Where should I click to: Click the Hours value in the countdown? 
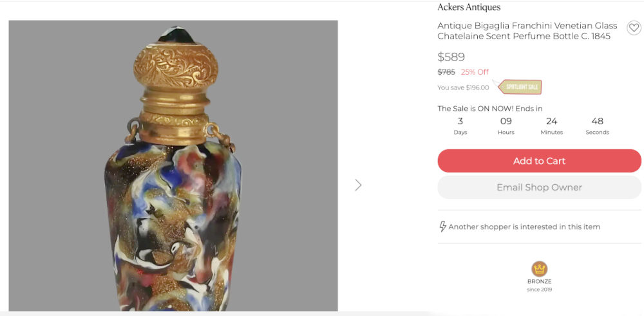pyautogui.click(x=506, y=121)
